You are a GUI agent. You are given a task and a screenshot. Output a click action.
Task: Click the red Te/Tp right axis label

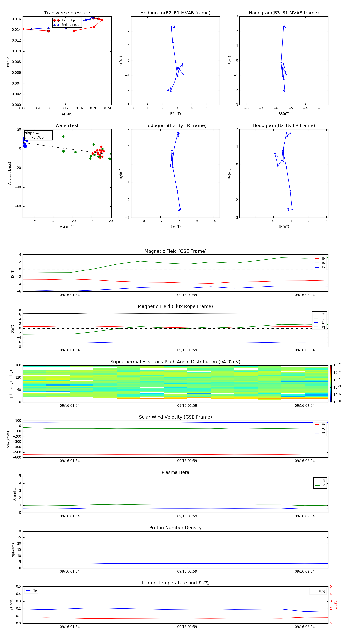point(336,605)
